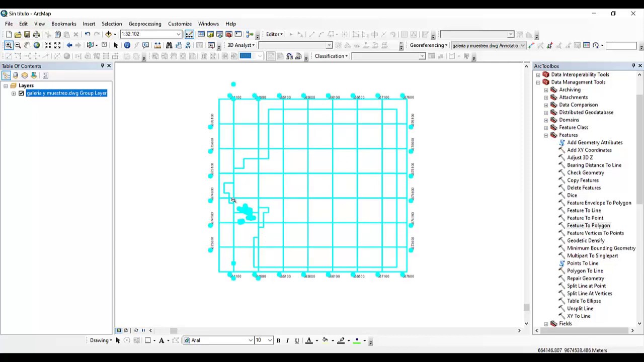The height and width of the screenshot is (362, 644).
Task: Choose the Select Elements arrow tool
Action: coord(116,45)
